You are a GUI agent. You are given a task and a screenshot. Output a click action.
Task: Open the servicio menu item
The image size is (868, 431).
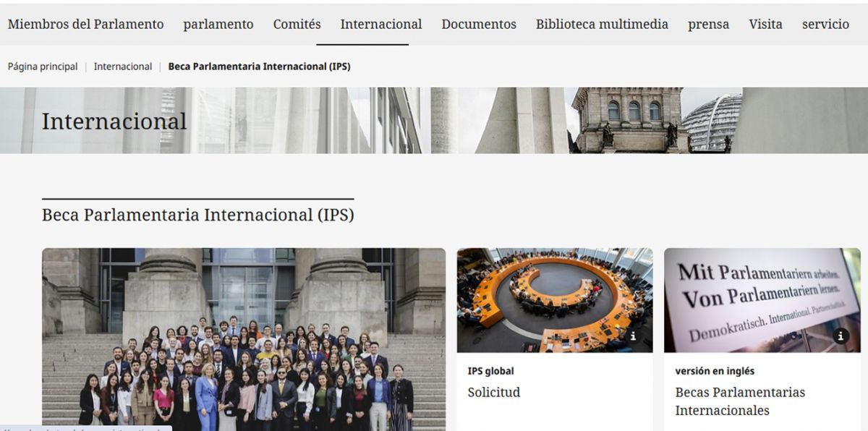tap(825, 24)
